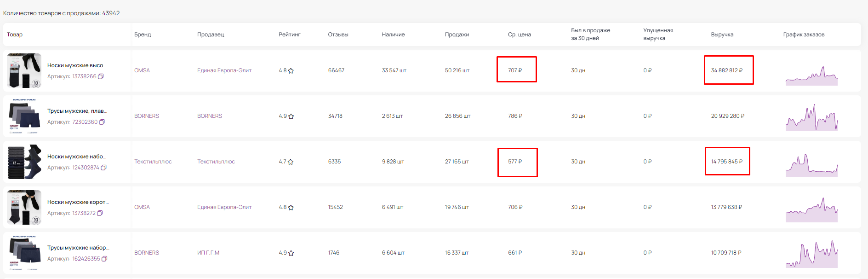Open the "Трусы мужские, плав..." product title
868x279 pixels.
77,111
